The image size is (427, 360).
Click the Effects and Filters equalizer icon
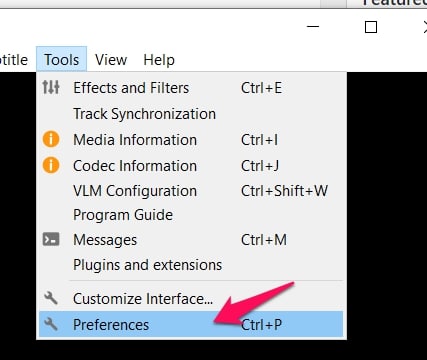pyautogui.click(x=51, y=87)
